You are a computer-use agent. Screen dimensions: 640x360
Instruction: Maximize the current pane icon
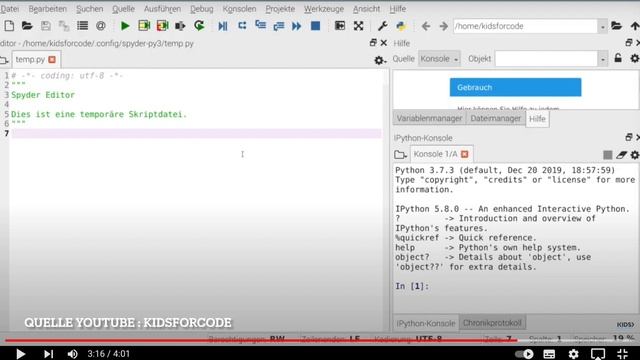coord(340,26)
